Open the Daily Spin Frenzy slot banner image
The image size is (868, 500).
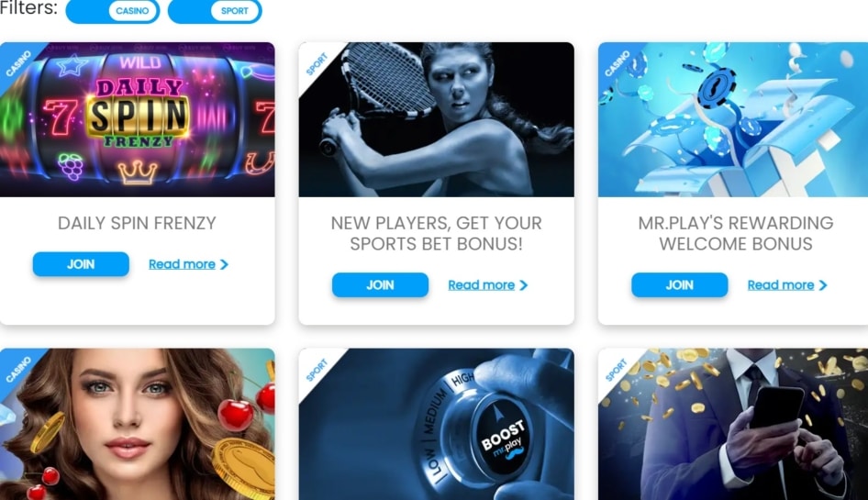coord(138,119)
